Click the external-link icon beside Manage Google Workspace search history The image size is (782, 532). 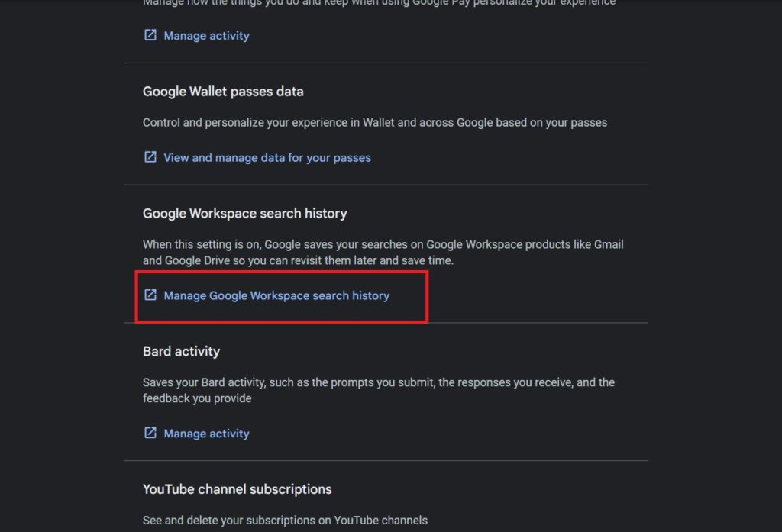(x=150, y=295)
